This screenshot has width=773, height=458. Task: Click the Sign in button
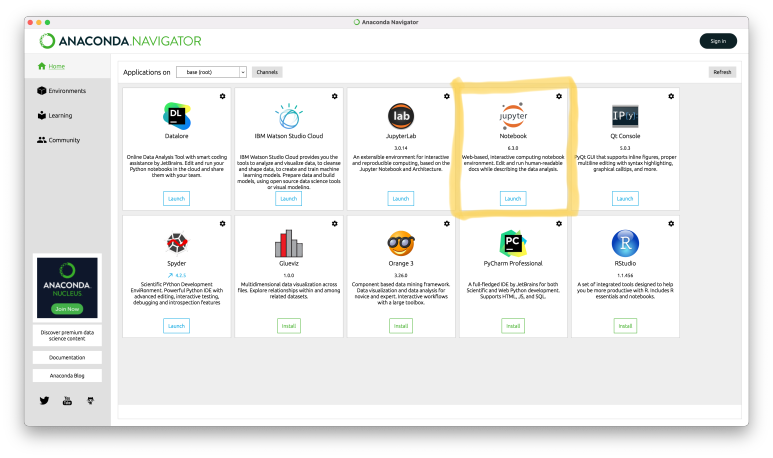[x=718, y=41]
